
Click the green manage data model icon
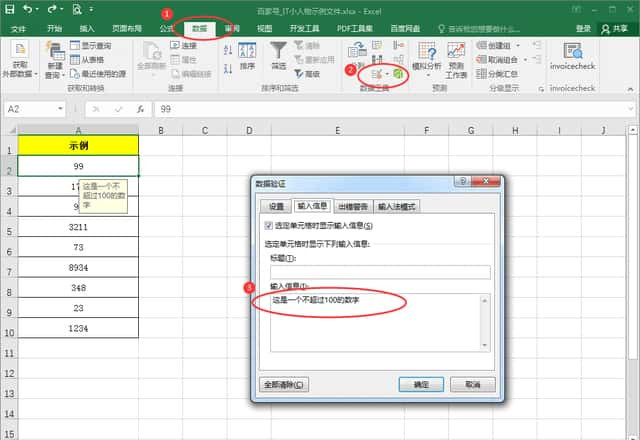[398, 74]
